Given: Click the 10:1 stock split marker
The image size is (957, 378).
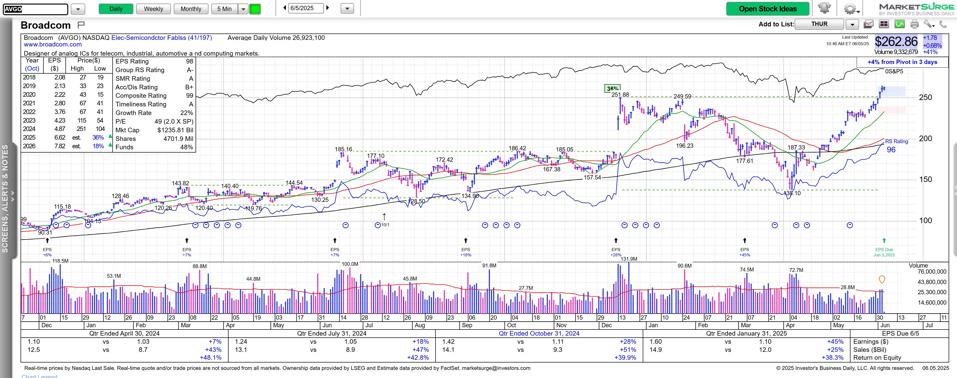Looking at the screenshot, I should tap(385, 220).
